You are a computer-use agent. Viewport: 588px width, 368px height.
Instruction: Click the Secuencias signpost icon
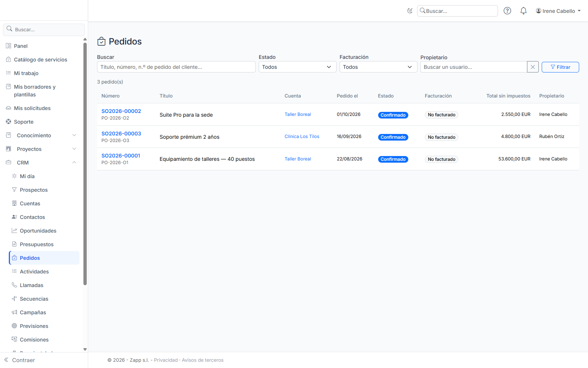[14, 299]
